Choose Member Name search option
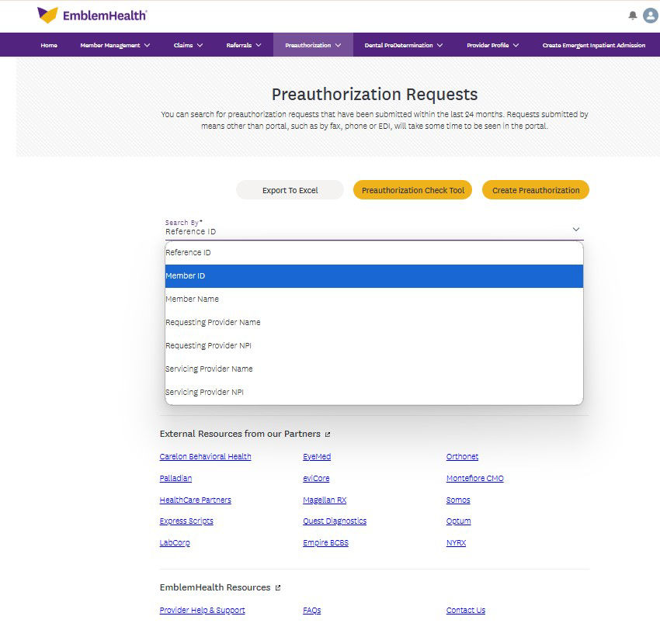 point(374,299)
